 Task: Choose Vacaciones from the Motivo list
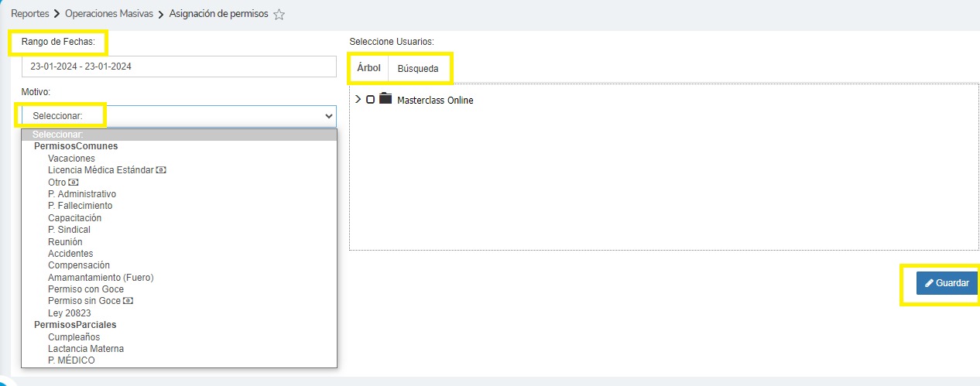click(71, 159)
